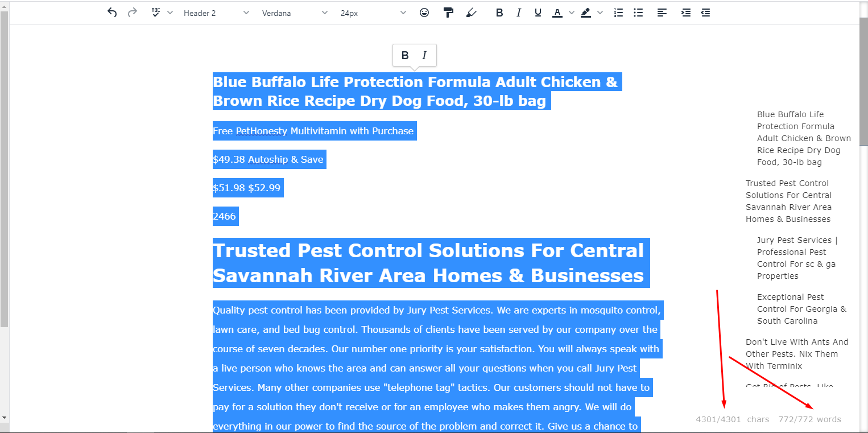Go to Exceptional Pest Control outline entry
This screenshot has width=868, height=433.
(x=801, y=309)
